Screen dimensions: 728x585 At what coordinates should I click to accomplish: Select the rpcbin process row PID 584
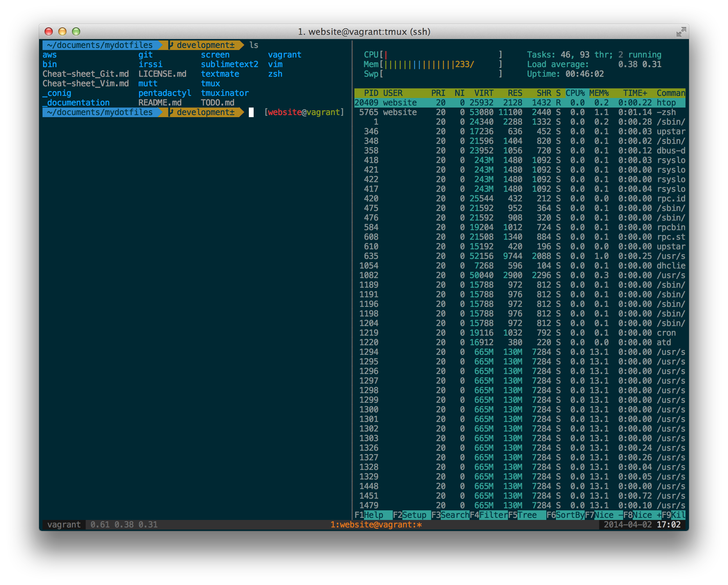pyautogui.click(x=520, y=227)
